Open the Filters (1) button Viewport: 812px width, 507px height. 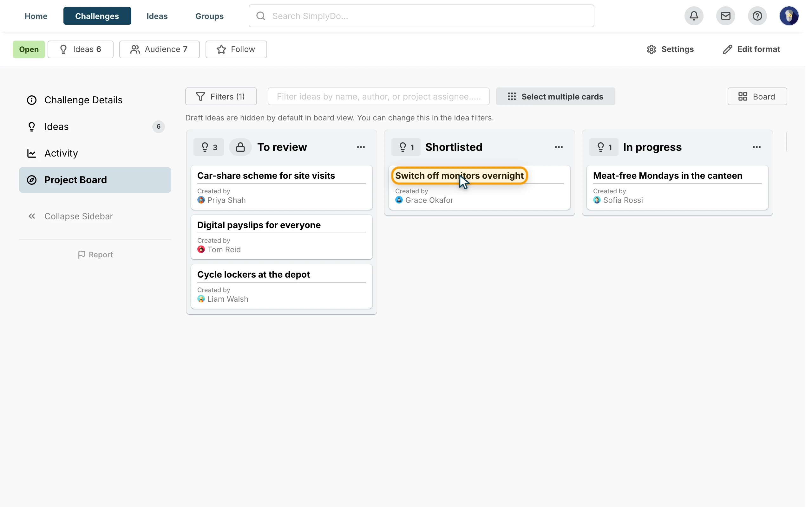(221, 97)
